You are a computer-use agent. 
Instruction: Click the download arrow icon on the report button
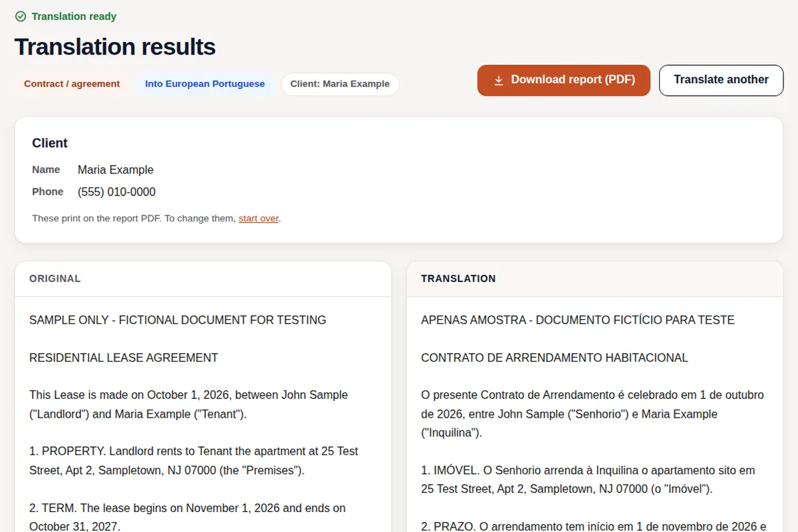[x=499, y=80]
